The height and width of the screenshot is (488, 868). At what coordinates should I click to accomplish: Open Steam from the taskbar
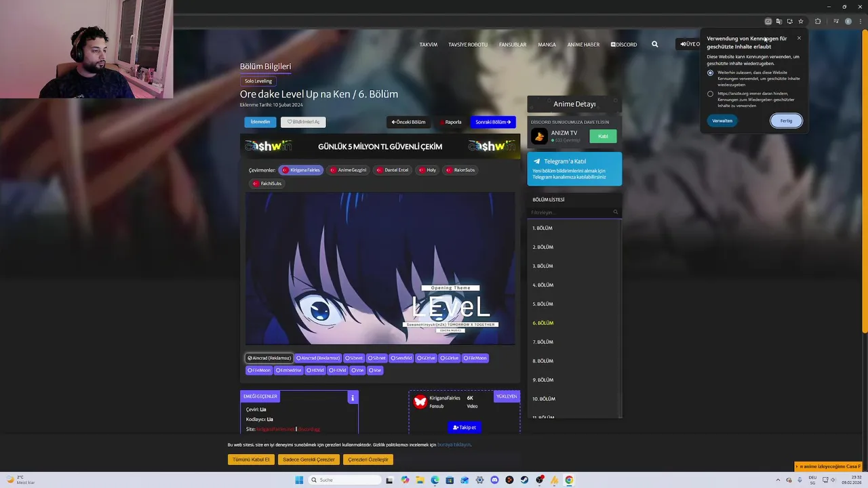pos(524,480)
